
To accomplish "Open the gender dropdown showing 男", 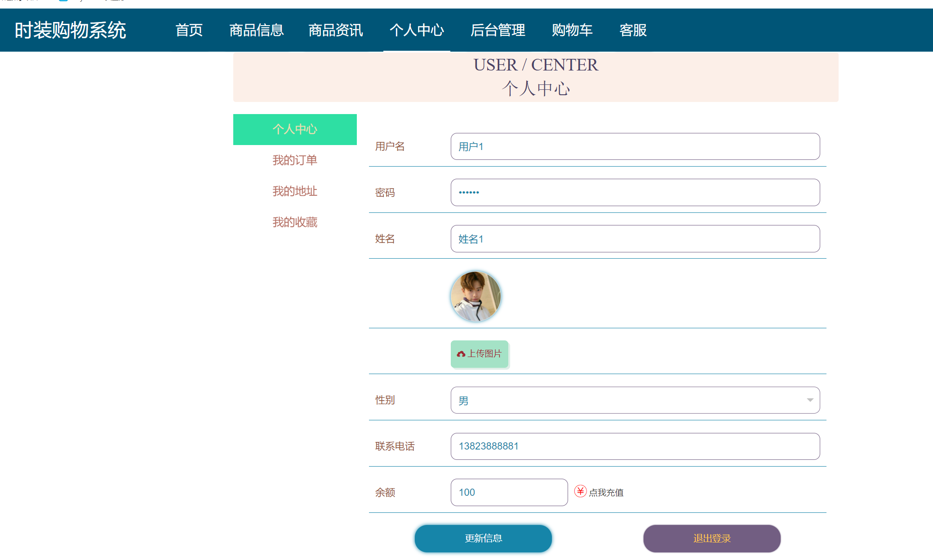I will click(x=635, y=400).
